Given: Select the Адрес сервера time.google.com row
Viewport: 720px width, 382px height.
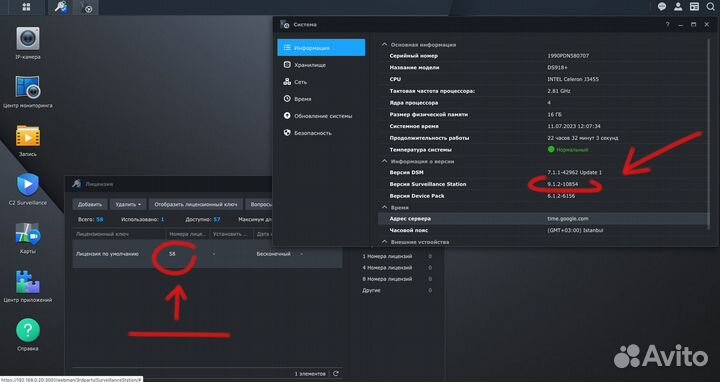Looking at the screenshot, I should click(544, 219).
